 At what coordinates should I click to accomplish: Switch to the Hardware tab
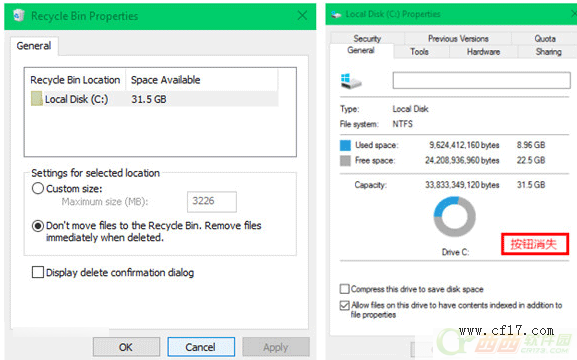point(483,52)
